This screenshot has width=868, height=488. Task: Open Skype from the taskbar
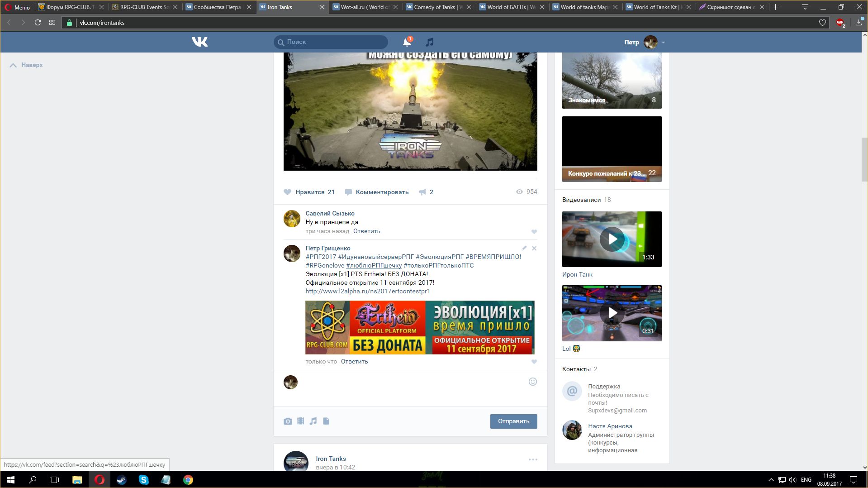[x=143, y=479]
